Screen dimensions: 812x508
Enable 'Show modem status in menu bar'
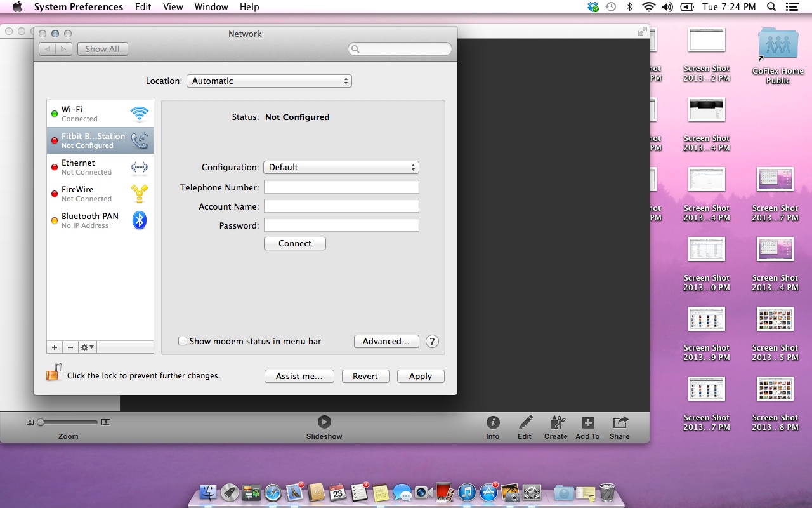pyautogui.click(x=183, y=341)
